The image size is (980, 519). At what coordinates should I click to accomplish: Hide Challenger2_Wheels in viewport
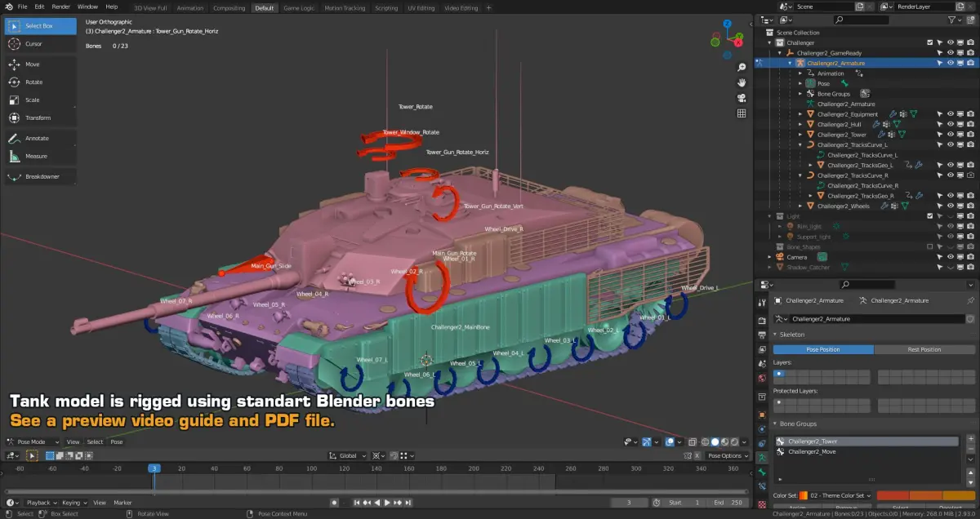[951, 206]
